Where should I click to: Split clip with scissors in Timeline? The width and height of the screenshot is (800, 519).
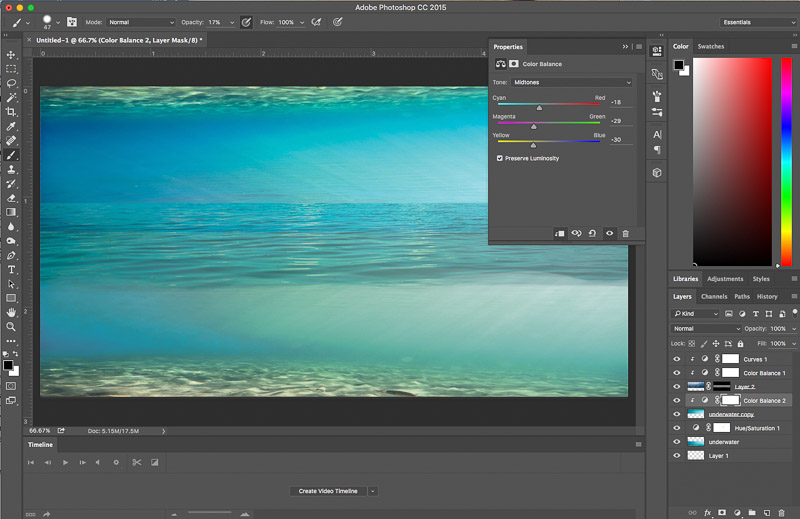136,462
